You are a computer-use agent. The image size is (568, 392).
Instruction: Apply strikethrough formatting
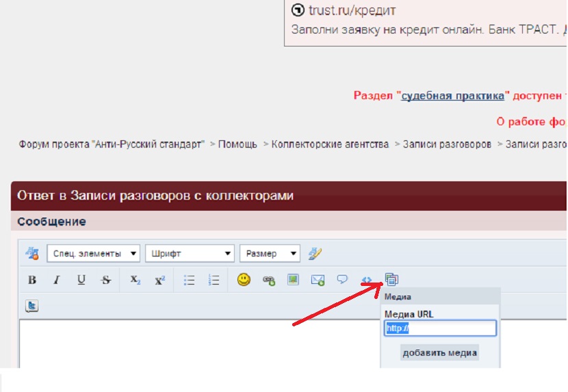point(106,280)
